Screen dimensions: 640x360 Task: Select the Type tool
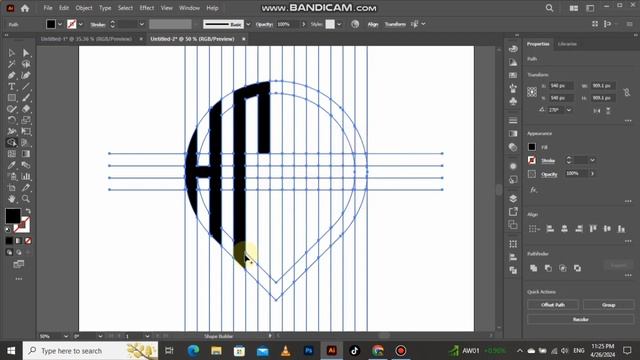[11, 87]
